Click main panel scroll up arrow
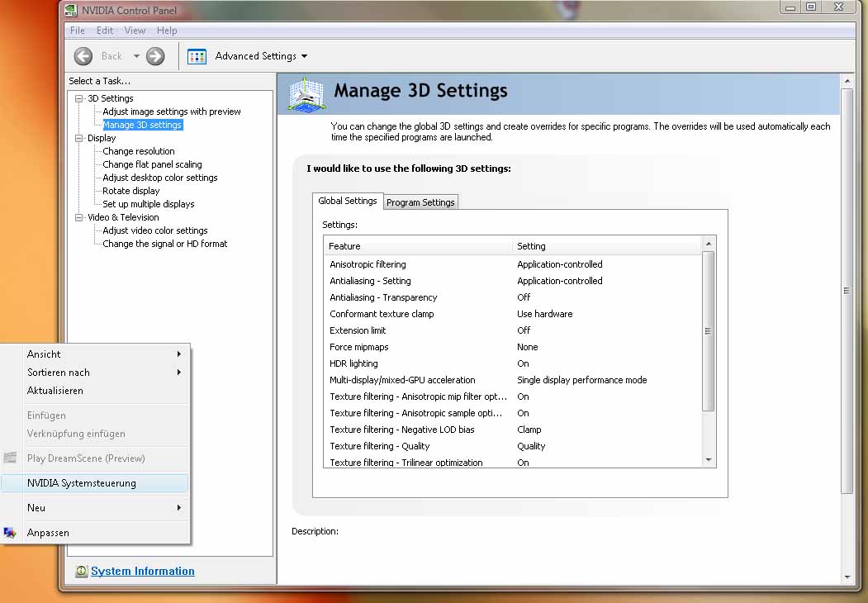The height and width of the screenshot is (603, 868). 847,81
